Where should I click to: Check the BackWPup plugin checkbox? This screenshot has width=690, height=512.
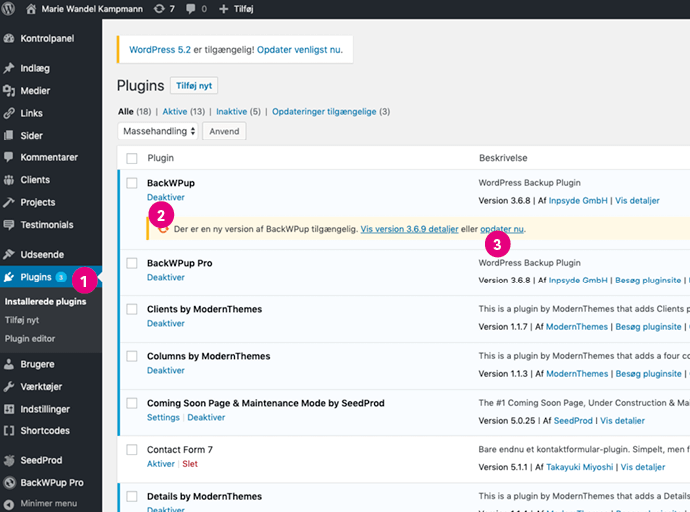pos(132,183)
